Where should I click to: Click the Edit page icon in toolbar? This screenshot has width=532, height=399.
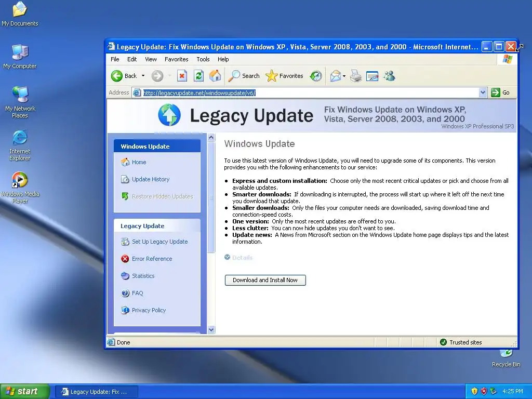(372, 76)
